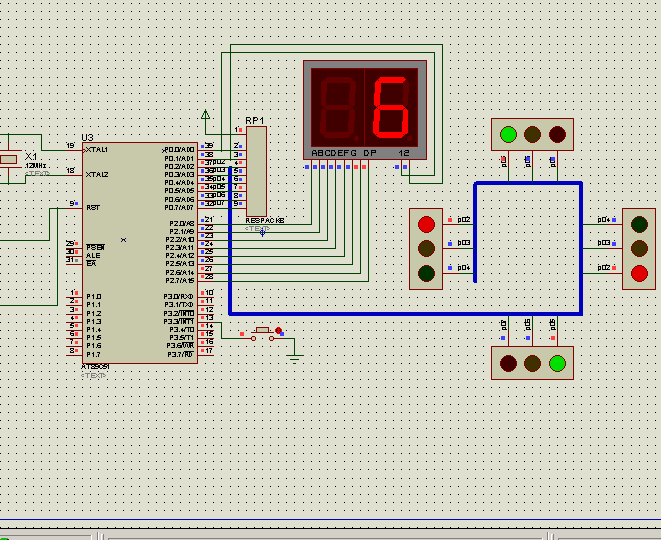Click the P0.0/AD0 pin label
The width and height of the screenshot is (661, 540).
(179, 150)
